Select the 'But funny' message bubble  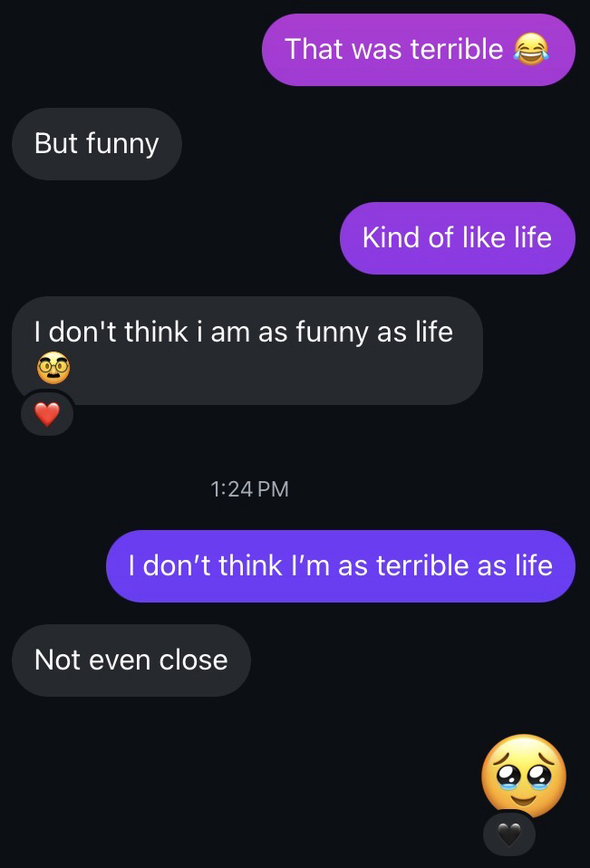point(96,143)
